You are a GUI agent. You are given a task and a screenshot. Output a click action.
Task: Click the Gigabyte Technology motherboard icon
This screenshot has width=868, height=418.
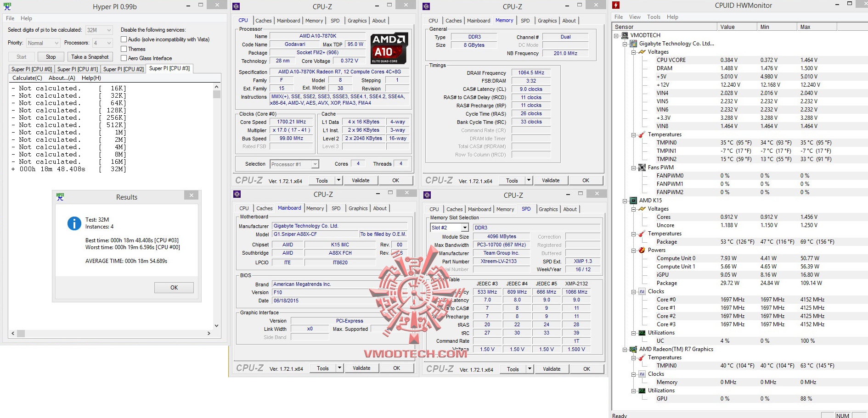click(634, 44)
